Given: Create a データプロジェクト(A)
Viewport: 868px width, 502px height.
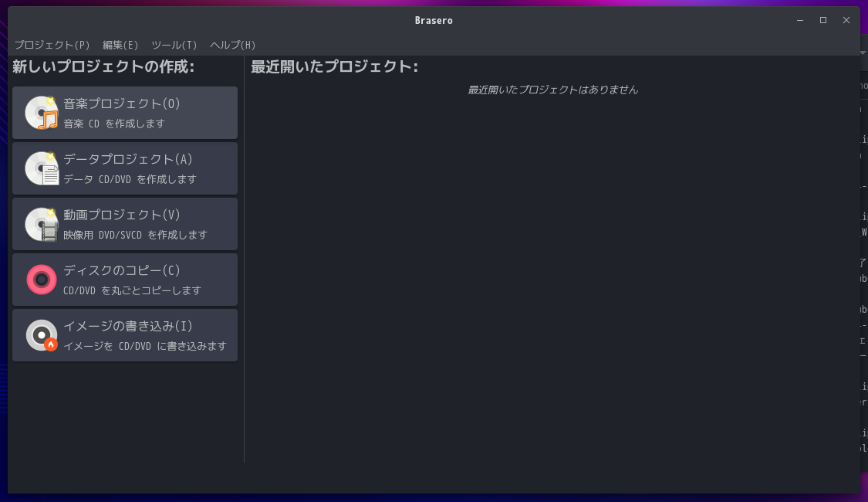Looking at the screenshot, I should 125,168.
